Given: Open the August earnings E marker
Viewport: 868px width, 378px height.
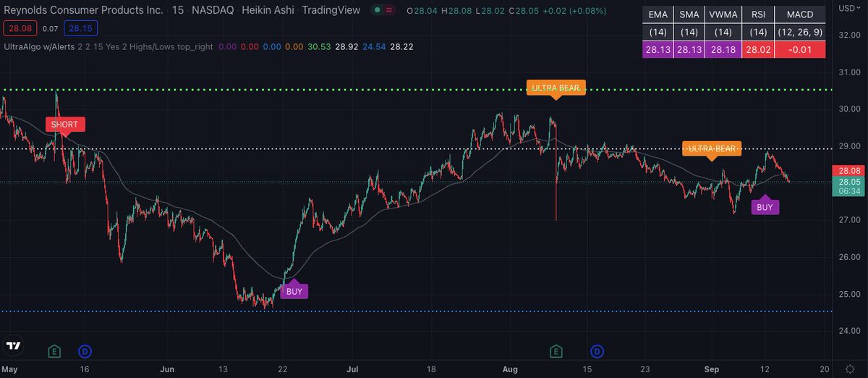Looking at the screenshot, I should coord(556,352).
